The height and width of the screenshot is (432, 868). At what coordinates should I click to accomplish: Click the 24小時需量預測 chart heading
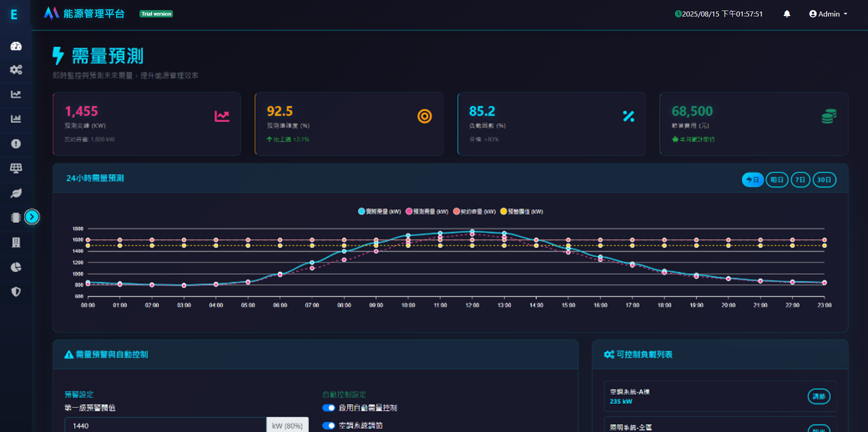[95, 178]
